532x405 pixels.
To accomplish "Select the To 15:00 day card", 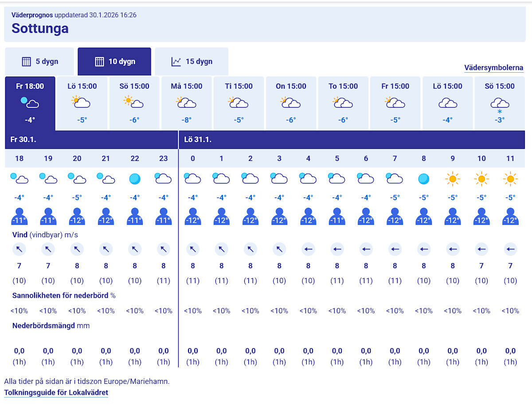I will point(343,103).
